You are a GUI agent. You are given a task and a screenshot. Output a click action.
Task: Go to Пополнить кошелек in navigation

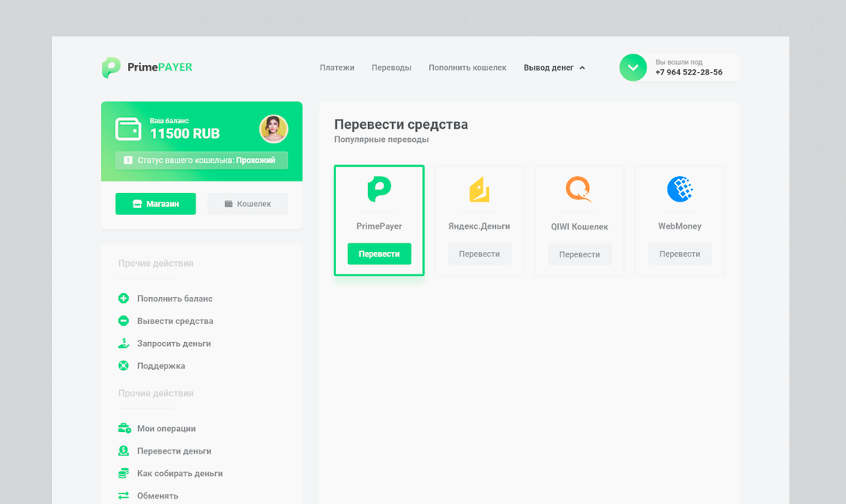pyautogui.click(x=467, y=67)
